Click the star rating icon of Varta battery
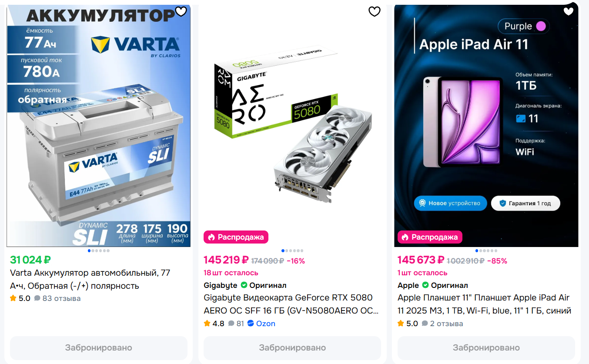The width and height of the screenshot is (589, 364). tap(13, 298)
